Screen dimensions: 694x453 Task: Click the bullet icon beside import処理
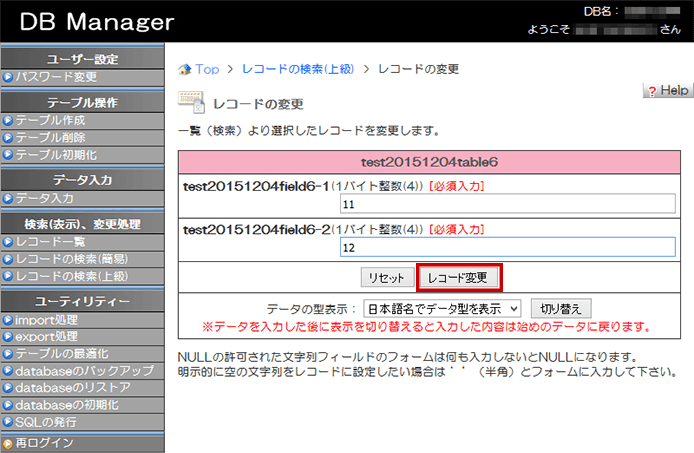coord(8,320)
